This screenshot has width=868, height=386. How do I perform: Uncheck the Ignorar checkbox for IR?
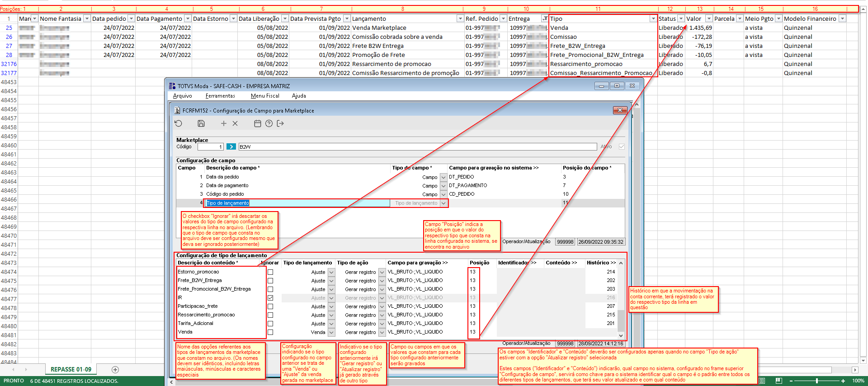270,298
